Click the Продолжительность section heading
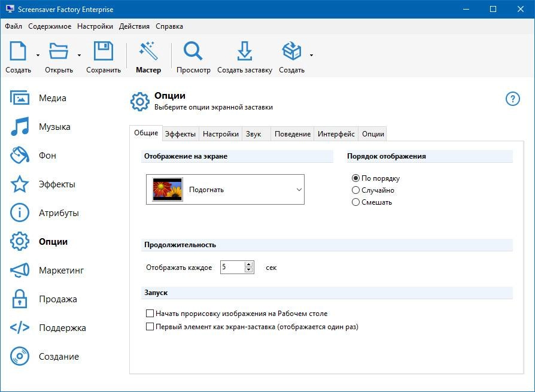Screen dimensions: 535x392 (180, 245)
